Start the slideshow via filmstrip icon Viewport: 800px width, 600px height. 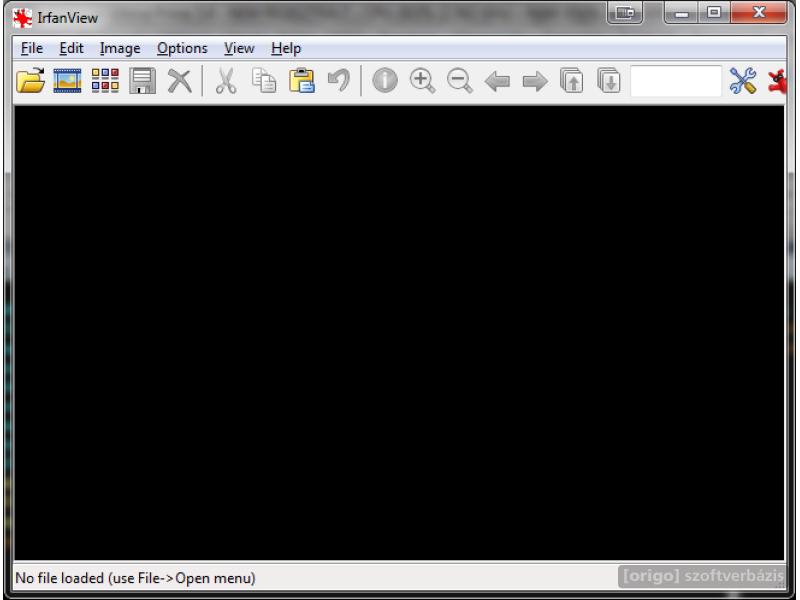[67, 81]
